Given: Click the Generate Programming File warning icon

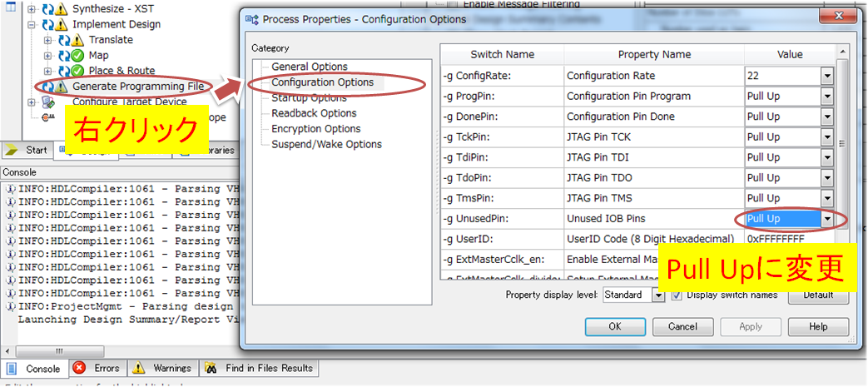Looking at the screenshot, I should [x=62, y=87].
